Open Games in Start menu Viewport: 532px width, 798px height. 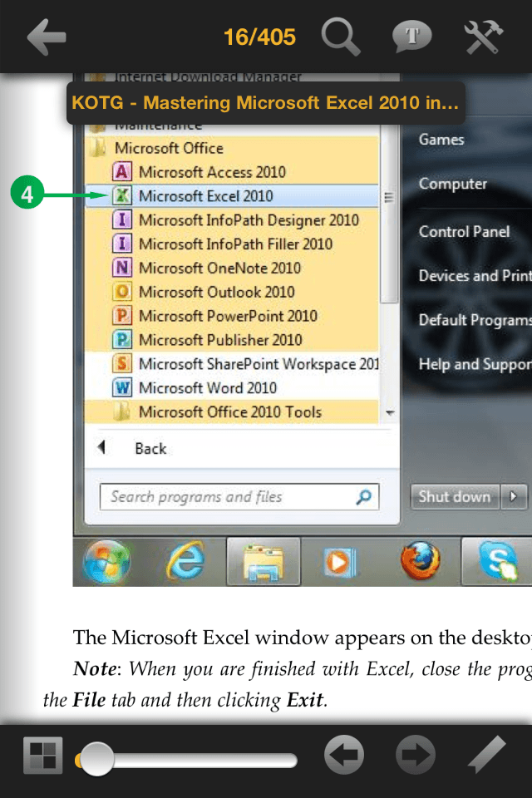pos(441,140)
